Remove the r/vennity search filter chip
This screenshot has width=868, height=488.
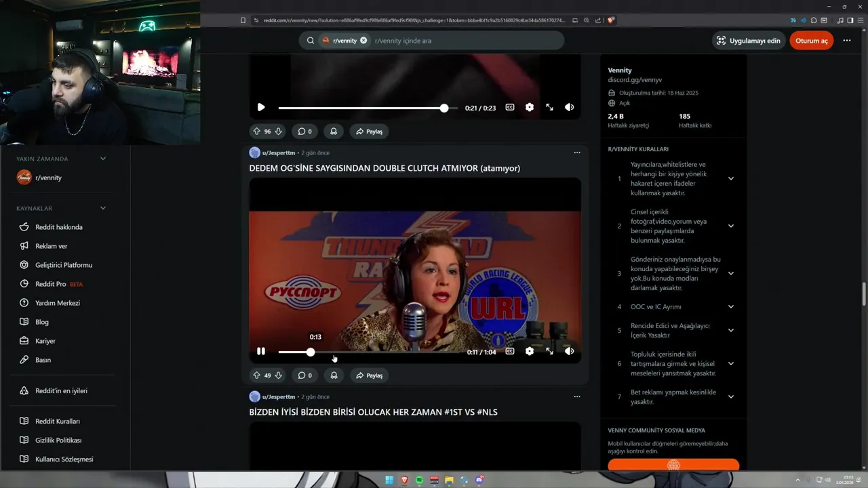pyautogui.click(x=363, y=41)
